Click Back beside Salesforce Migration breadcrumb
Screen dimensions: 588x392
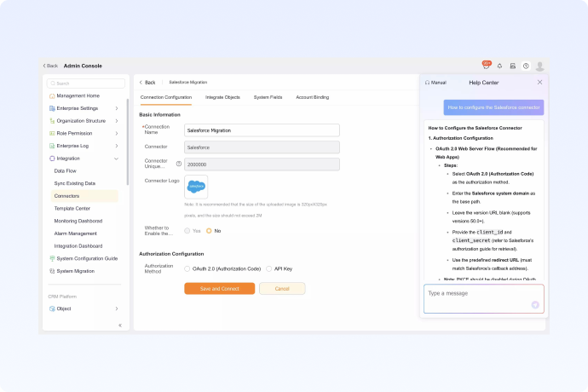pos(147,83)
